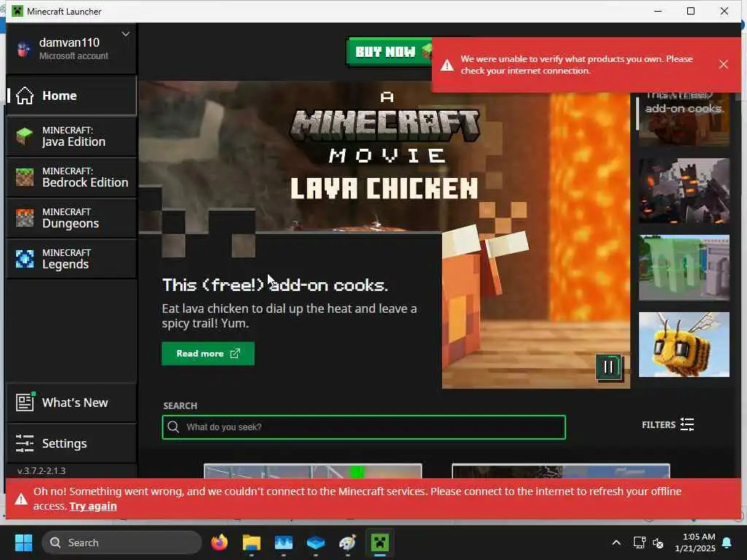Image resolution: width=747 pixels, height=560 pixels.
Task: Click the Java Edition grass block icon
Action: pyautogui.click(x=24, y=136)
